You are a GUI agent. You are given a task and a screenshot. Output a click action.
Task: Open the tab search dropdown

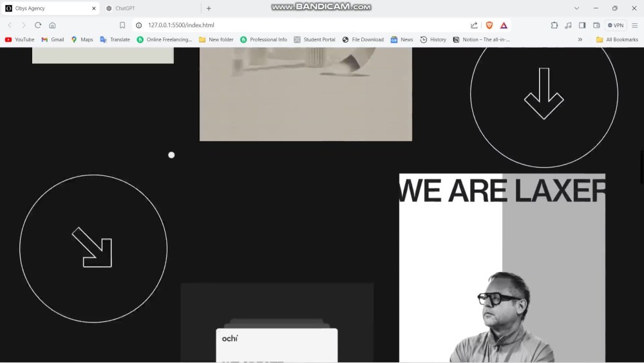coord(576,8)
